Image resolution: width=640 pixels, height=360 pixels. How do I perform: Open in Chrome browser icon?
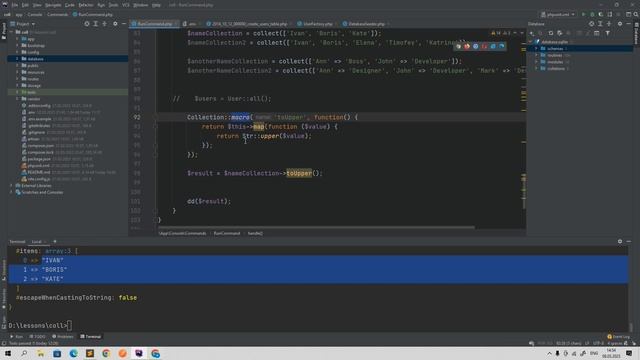click(x=458, y=47)
